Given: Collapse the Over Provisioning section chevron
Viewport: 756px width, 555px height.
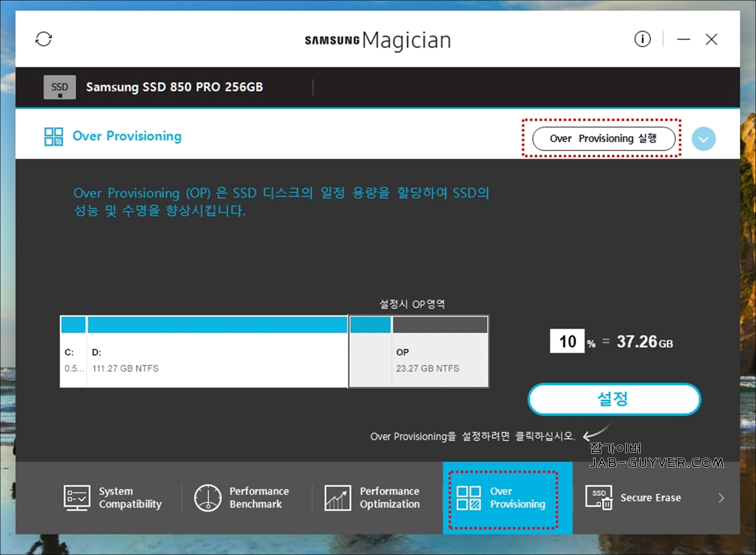Looking at the screenshot, I should (x=703, y=139).
